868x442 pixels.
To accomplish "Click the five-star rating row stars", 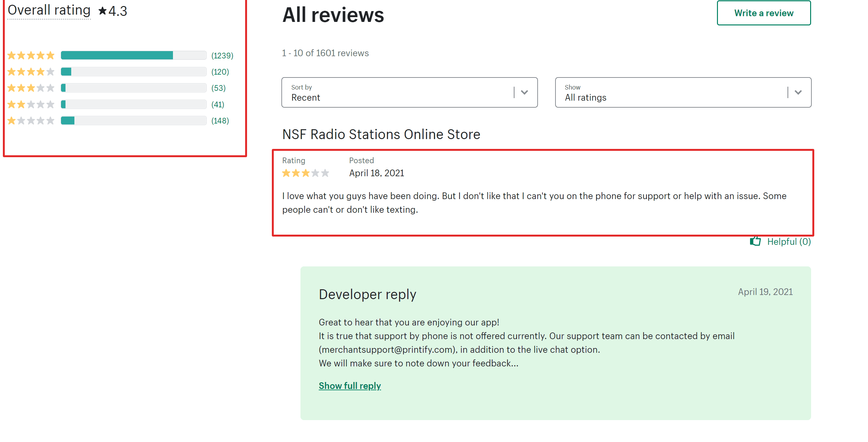I will 31,55.
